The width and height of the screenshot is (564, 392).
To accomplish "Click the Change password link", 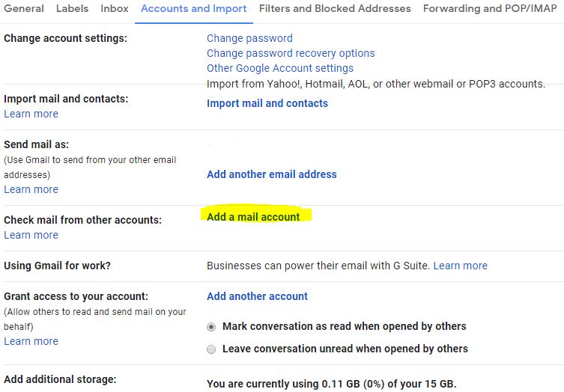I will coord(249,38).
